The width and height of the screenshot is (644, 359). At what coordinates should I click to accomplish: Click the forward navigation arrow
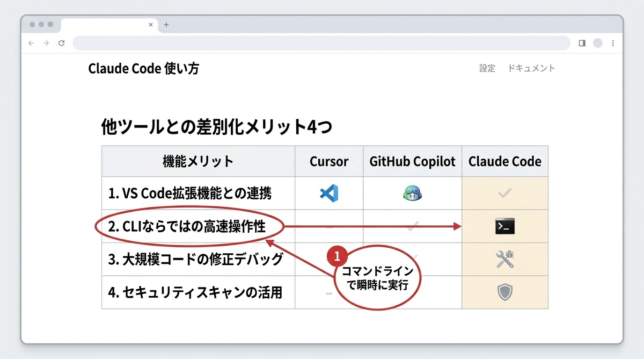(x=45, y=43)
